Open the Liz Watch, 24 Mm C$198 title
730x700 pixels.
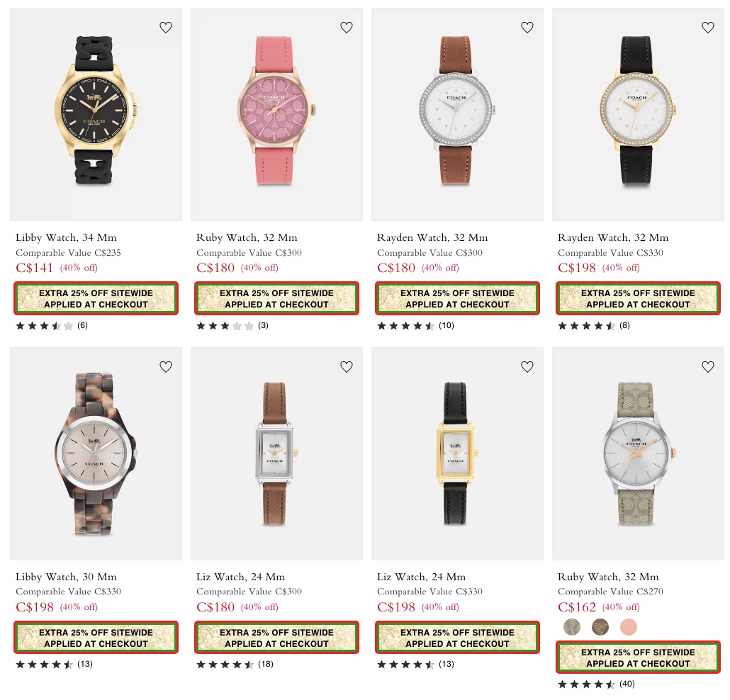(x=421, y=577)
